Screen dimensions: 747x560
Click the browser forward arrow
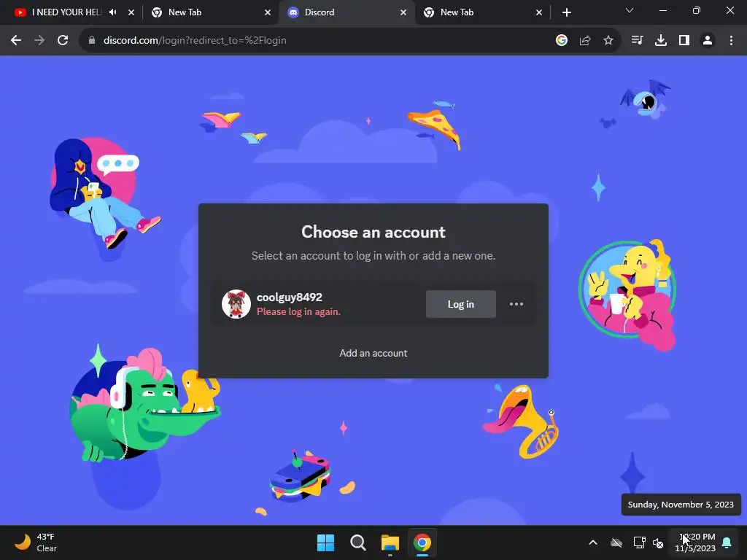click(x=39, y=41)
